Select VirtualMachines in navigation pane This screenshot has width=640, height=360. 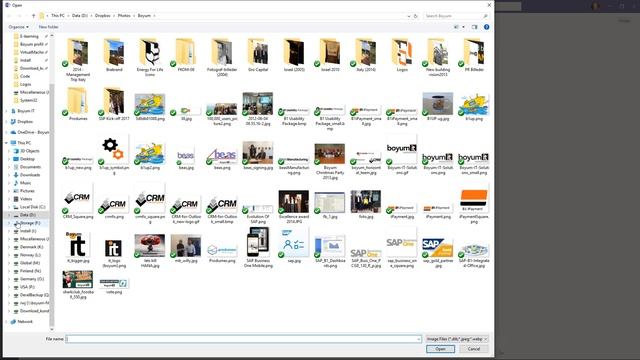(x=31, y=52)
